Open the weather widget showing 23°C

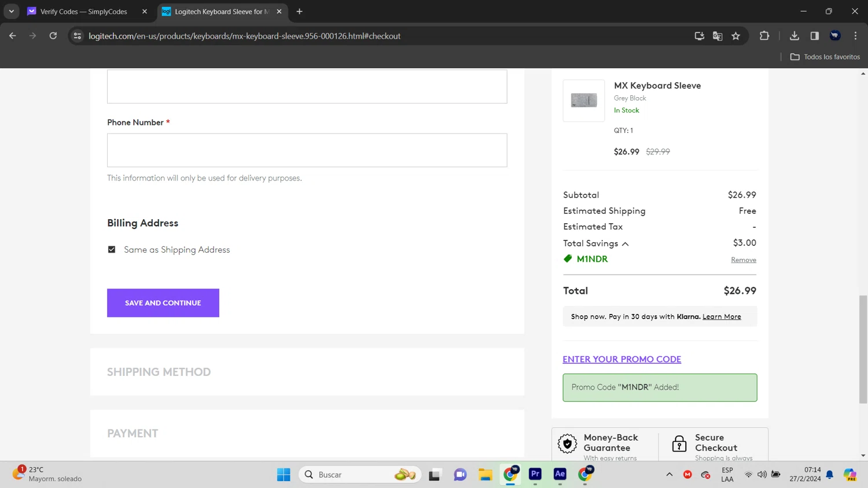47,474
